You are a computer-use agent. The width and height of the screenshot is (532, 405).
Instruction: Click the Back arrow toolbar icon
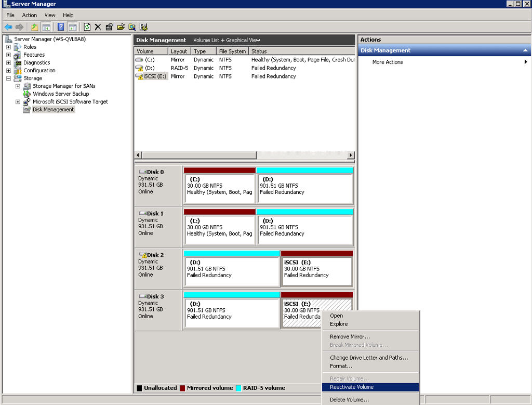tap(8, 27)
